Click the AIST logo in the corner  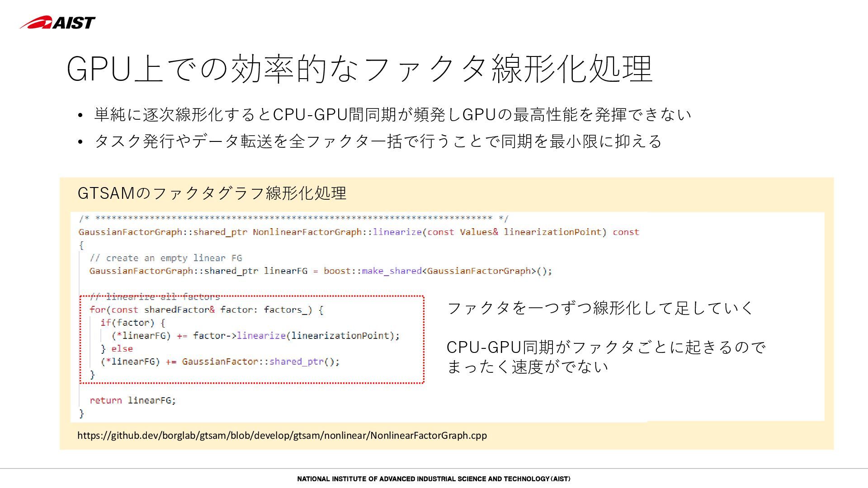pyautogui.click(x=58, y=23)
